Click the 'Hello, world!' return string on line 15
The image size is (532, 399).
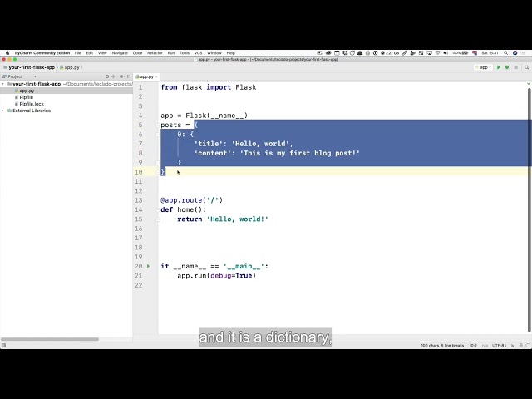[x=238, y=219]
